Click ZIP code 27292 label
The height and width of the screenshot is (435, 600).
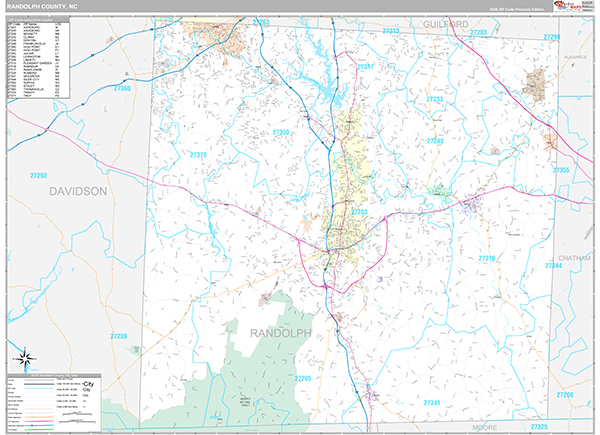tap(38, 176)
